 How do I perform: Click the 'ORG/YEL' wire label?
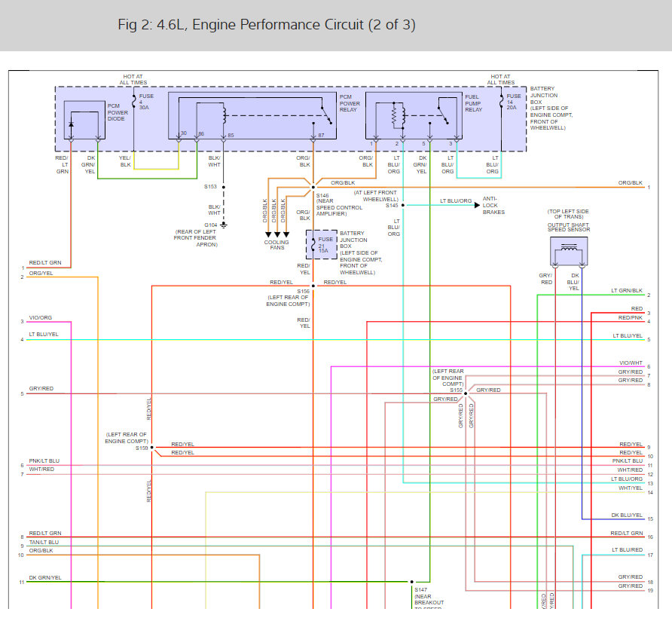(x=41, y=273)
